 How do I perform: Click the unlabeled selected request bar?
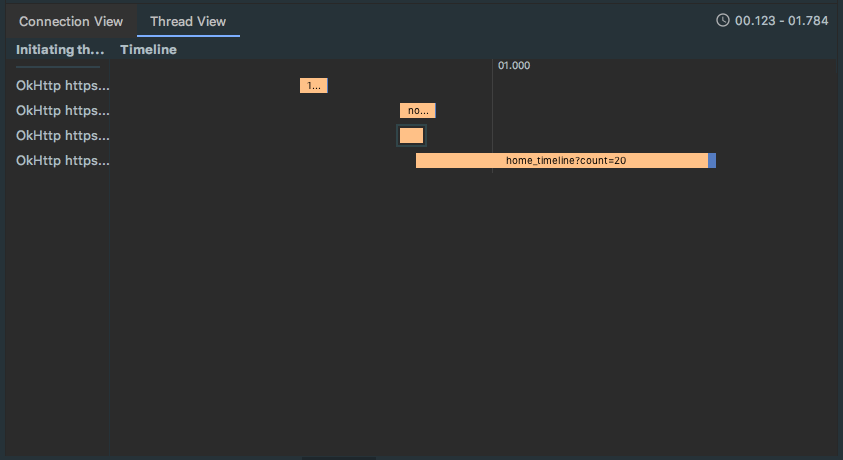pos(411,135)
